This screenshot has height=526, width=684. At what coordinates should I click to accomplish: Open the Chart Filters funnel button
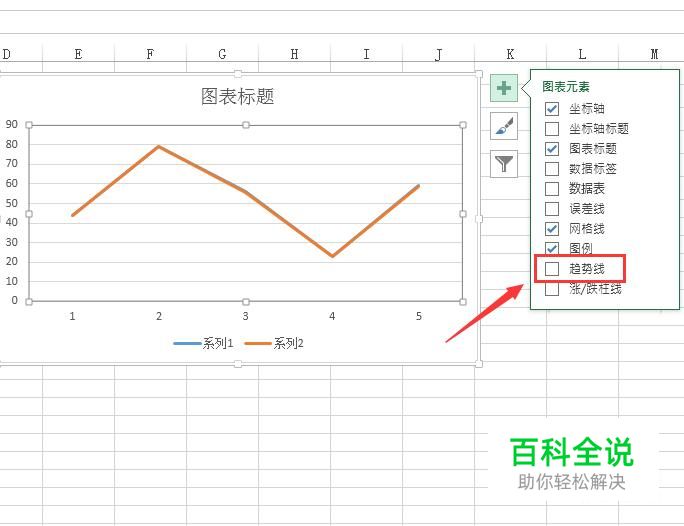tap(504, 164)
